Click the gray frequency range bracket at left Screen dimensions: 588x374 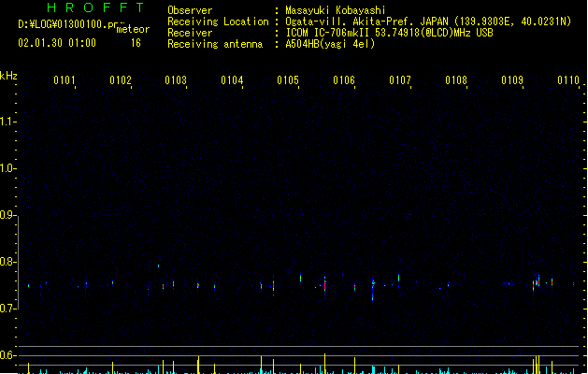(18, 263)
